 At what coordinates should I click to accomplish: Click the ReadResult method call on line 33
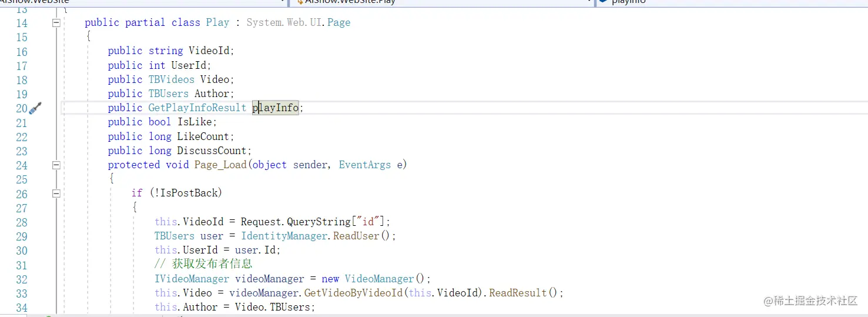pos(518,293)
